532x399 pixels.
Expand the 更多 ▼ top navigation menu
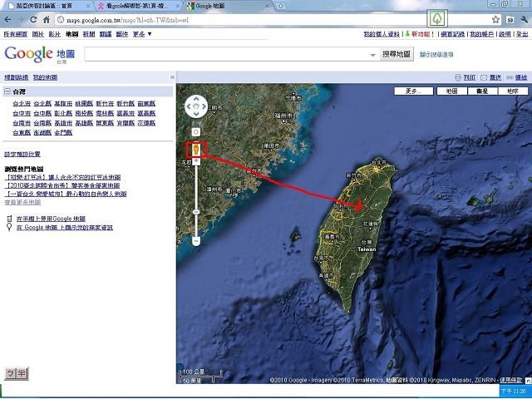142,34
